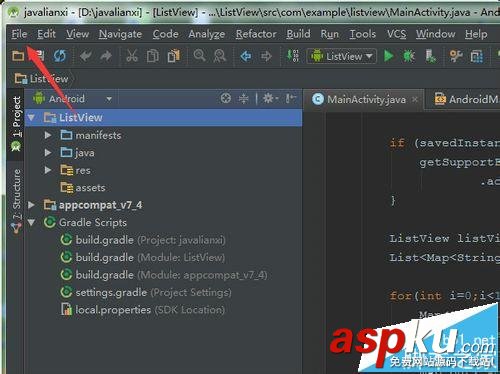Open Find with the magnifier icon
The height and width of the screenshot is (374, 500).
pos(200,55)
